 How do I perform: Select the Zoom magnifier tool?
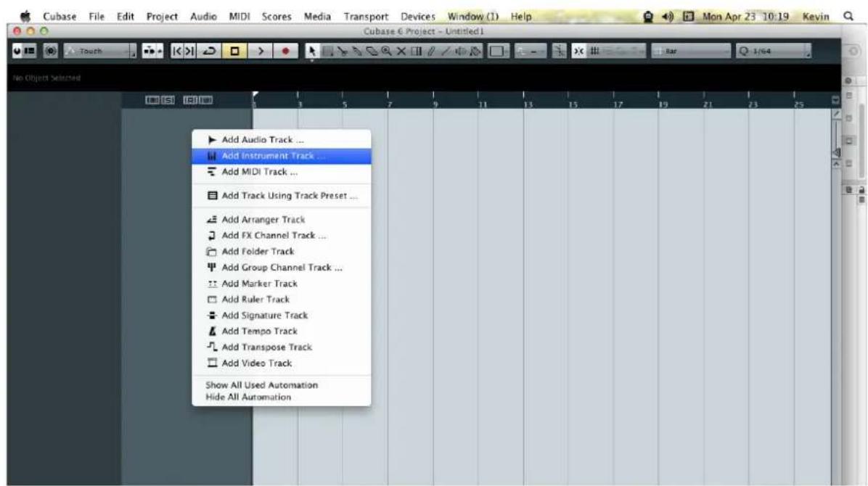tap(386, 51)
